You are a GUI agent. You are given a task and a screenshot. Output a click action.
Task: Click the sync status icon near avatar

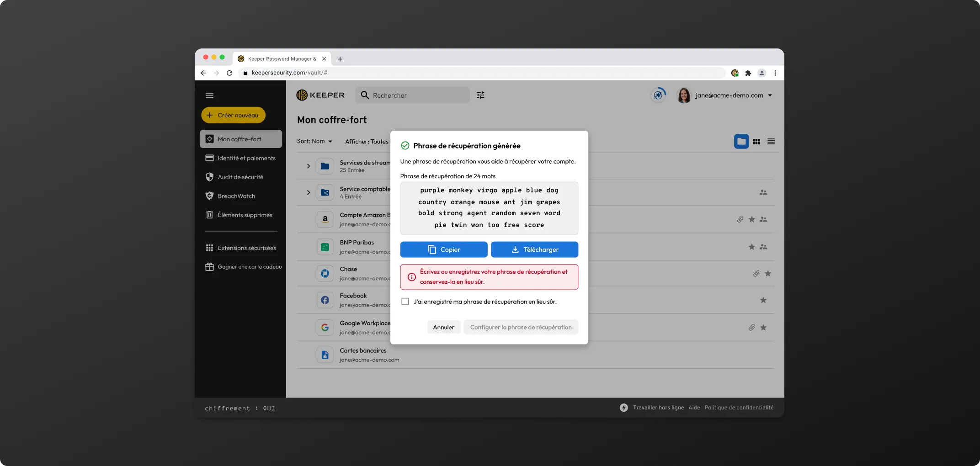(x=658, y=95)
